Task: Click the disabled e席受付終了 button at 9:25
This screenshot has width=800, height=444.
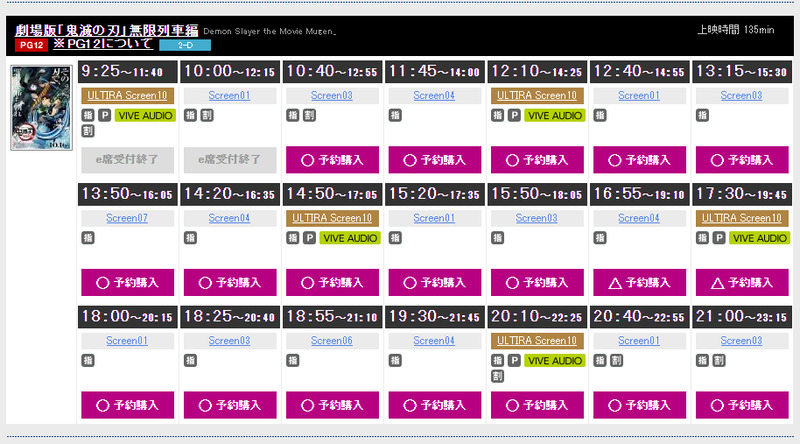Action: 128,160
